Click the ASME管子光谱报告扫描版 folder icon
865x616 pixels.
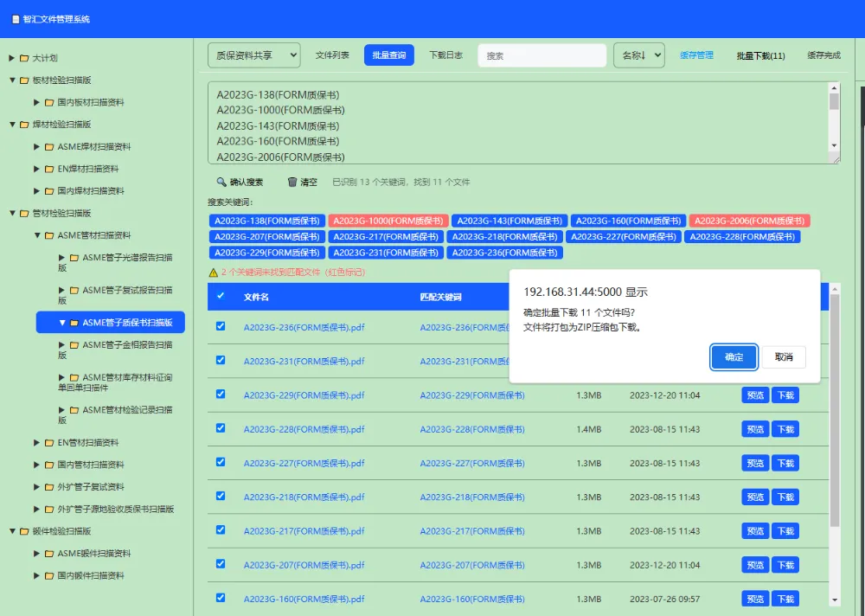tap(74, 258)
